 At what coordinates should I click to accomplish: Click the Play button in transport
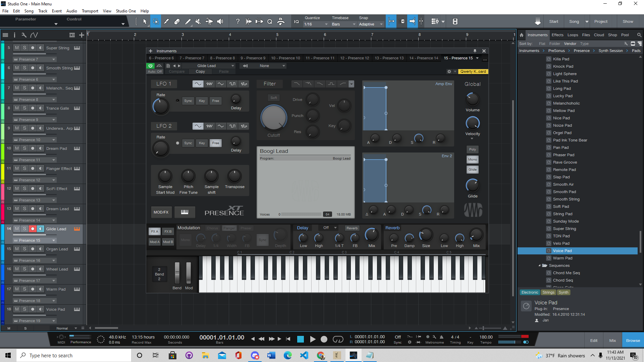(313, 339)
